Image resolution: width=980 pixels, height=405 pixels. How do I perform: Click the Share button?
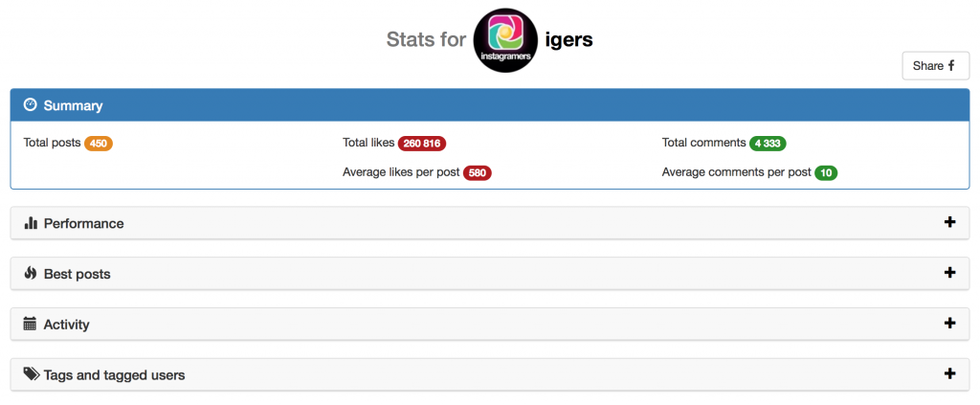click(x=936, y=66)
